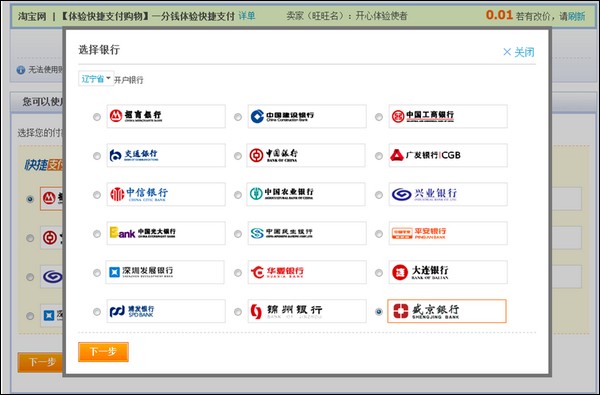Click the 中国银行 logo card
Screen dimensions: 600x395
[306, 155]
